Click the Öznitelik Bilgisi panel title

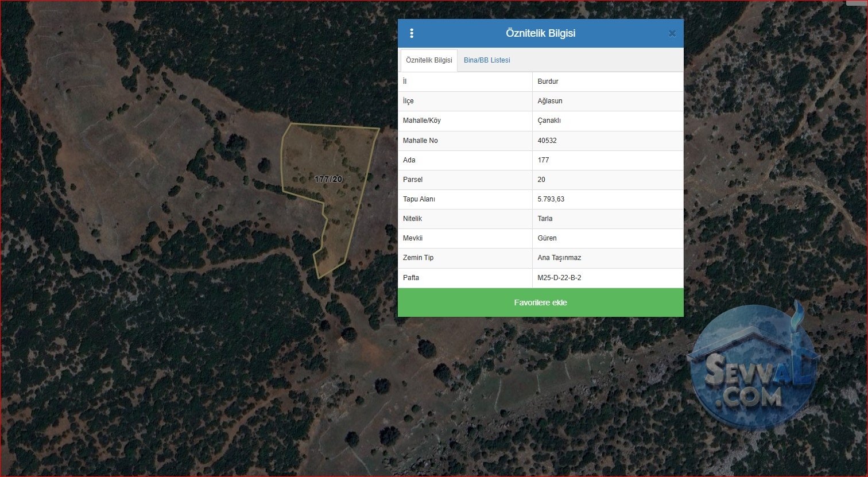(541, 33)
